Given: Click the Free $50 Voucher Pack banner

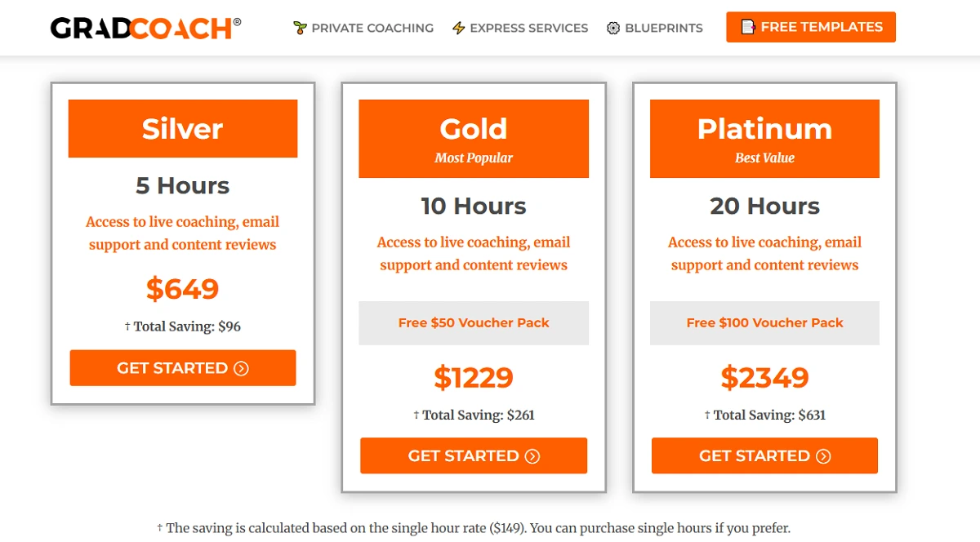Looking at the screenshot, I should 474,323.
